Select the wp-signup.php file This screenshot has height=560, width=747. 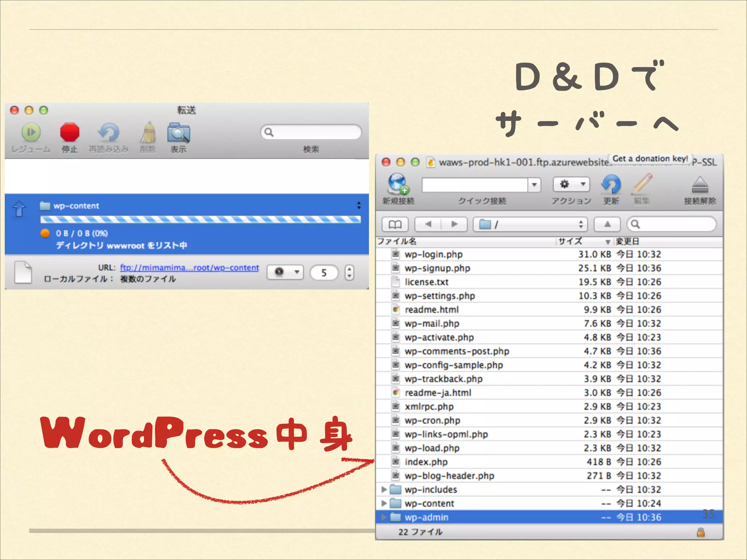(549, 268)
